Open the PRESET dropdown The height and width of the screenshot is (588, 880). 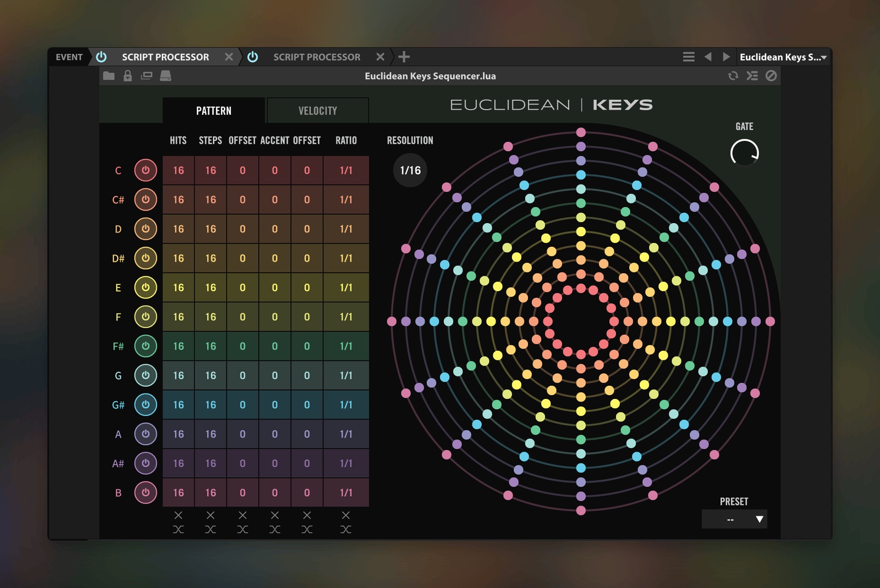coord(734,519)
